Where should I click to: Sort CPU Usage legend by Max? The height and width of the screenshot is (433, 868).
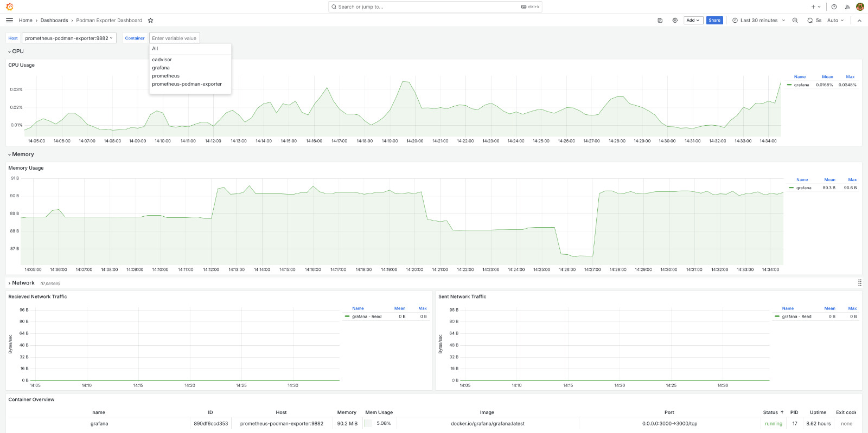(850, 77)
